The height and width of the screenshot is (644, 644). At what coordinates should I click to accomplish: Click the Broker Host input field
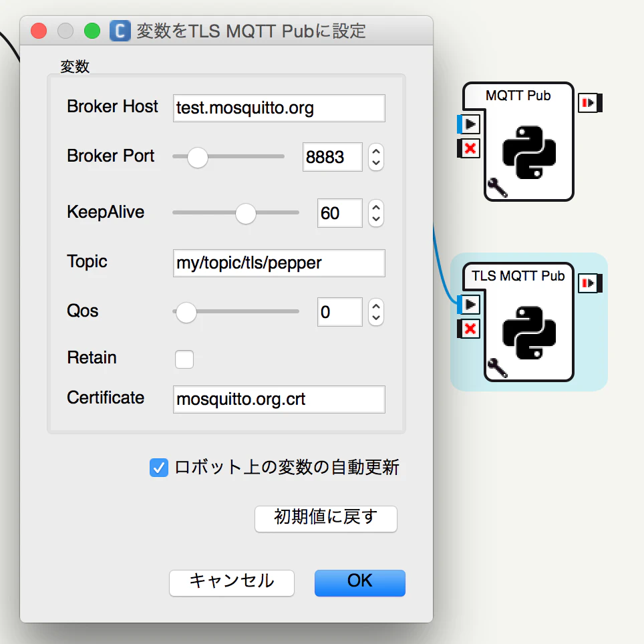[x=279, y=108]
